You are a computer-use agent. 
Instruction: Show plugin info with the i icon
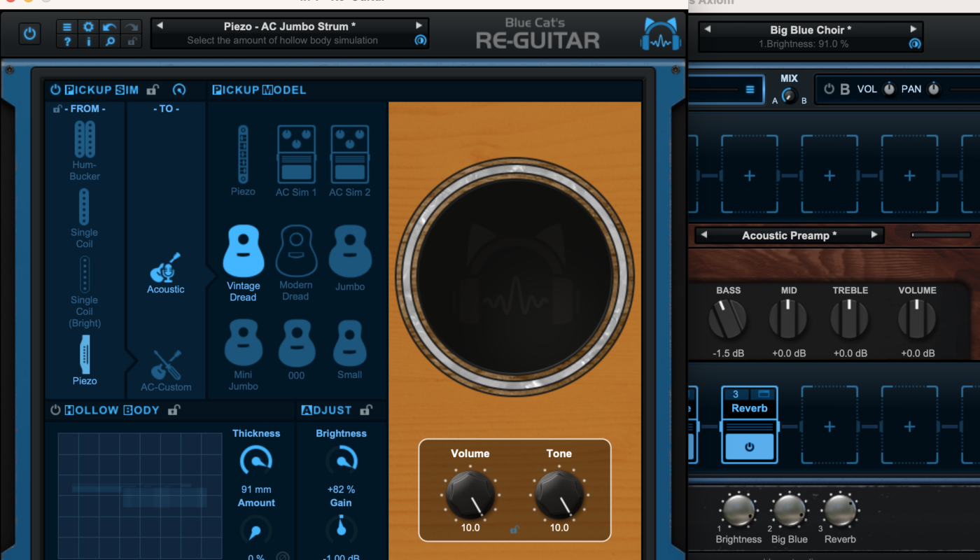(88, 41)
